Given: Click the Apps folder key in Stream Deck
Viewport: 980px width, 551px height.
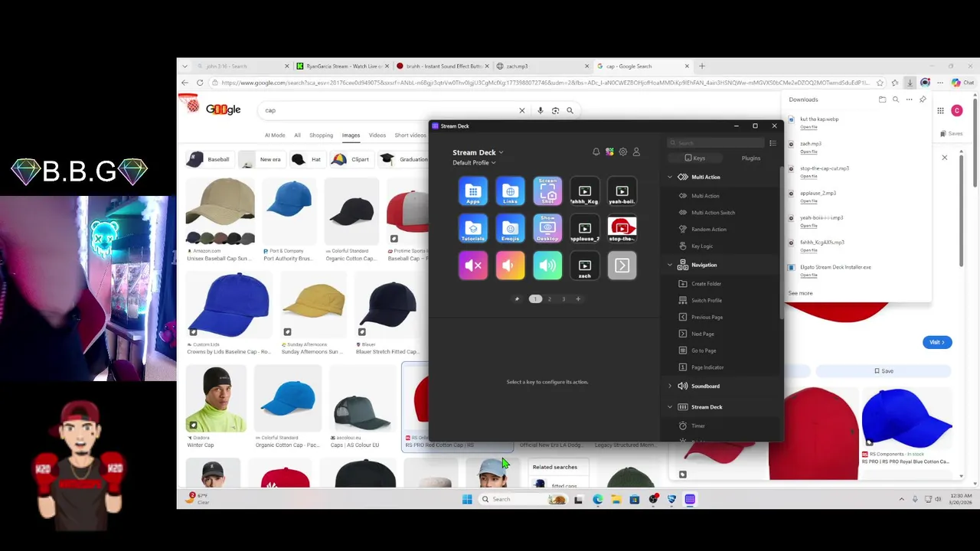Looking at the screenshot, I should 473,191.
